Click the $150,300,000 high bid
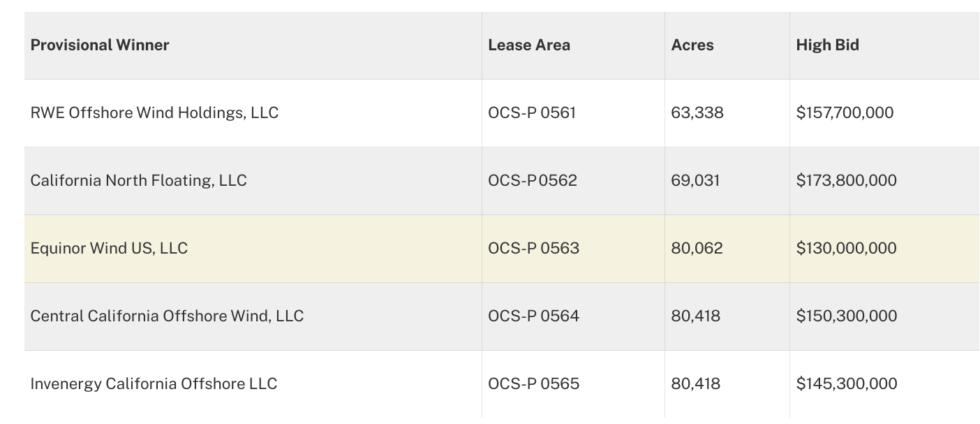This screenshot has width=980, height=424. point(846,316)
